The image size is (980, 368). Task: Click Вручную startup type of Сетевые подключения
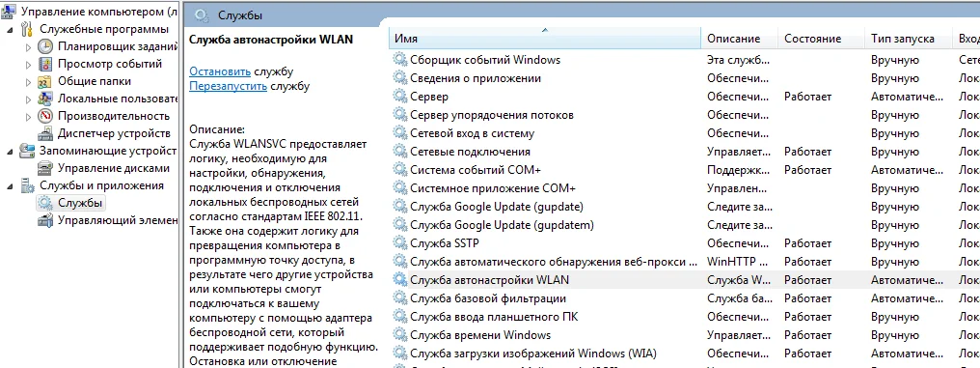[895, 152]
